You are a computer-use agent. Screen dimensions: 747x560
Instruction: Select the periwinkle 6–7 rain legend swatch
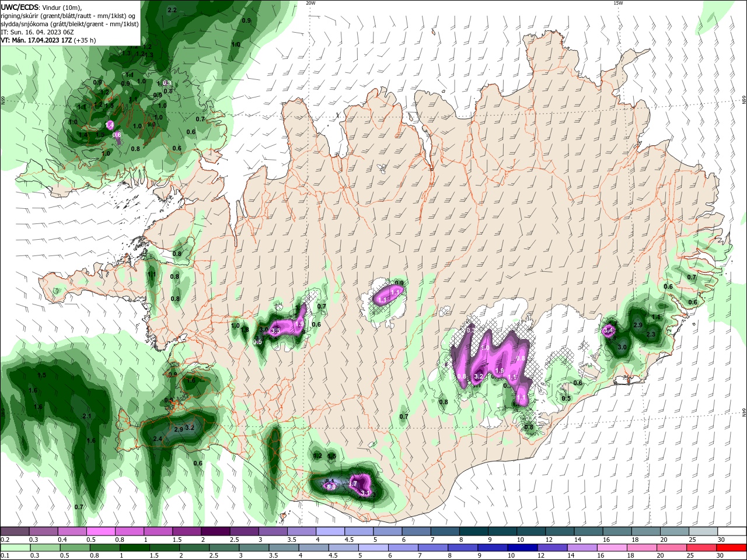(404, 548)
